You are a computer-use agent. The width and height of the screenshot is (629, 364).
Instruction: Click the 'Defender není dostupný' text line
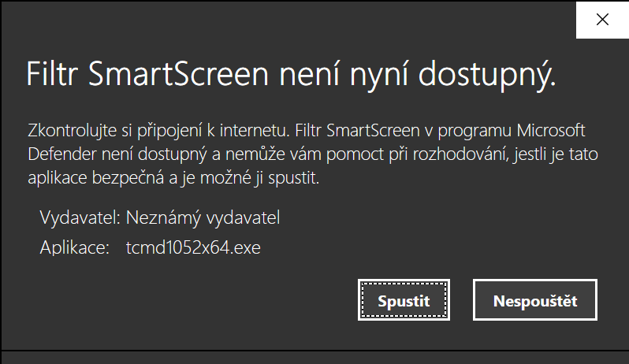[x=313, y=154]
